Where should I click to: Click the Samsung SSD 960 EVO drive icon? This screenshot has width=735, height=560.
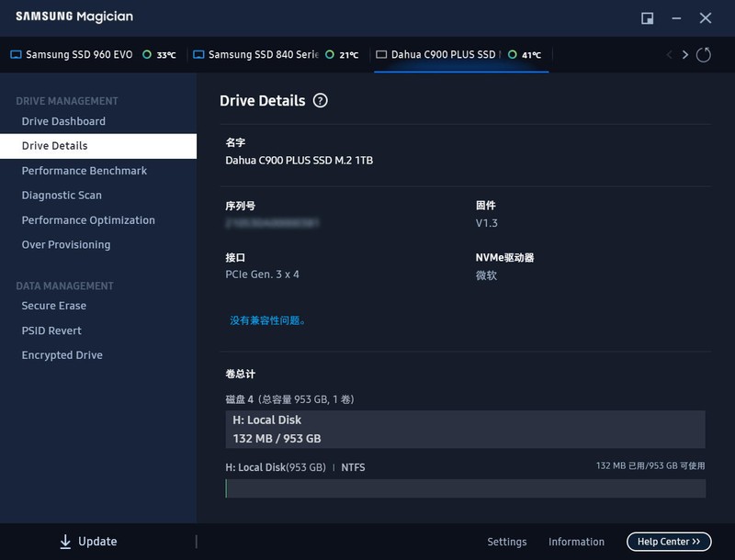click(x=16, y=55)
